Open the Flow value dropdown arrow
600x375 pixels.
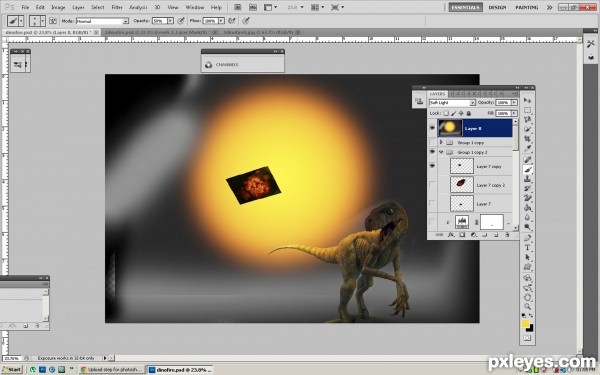click(221, 21)
